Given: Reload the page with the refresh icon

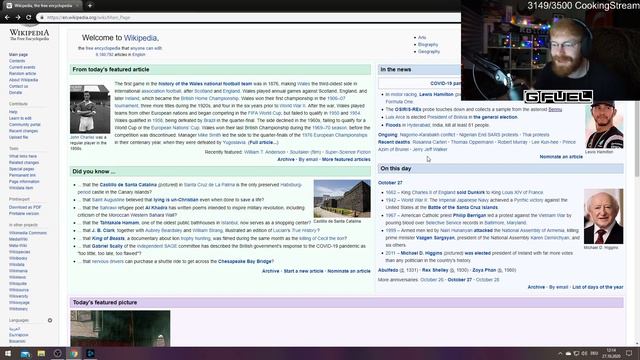Looking at the screenshot, I should pos(28,18).
